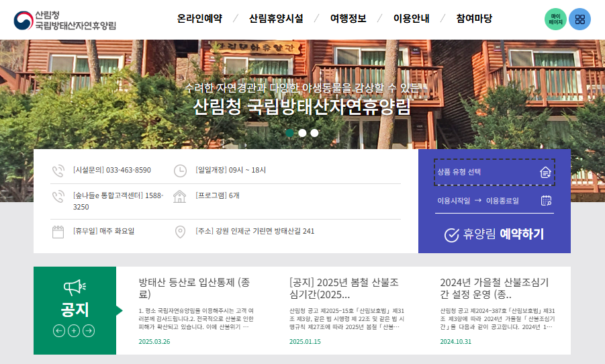Screen dimensions: 605x364
Task: Click banner title 산림청 국립방태산자연휴양림
Action: tap(301, 107)
